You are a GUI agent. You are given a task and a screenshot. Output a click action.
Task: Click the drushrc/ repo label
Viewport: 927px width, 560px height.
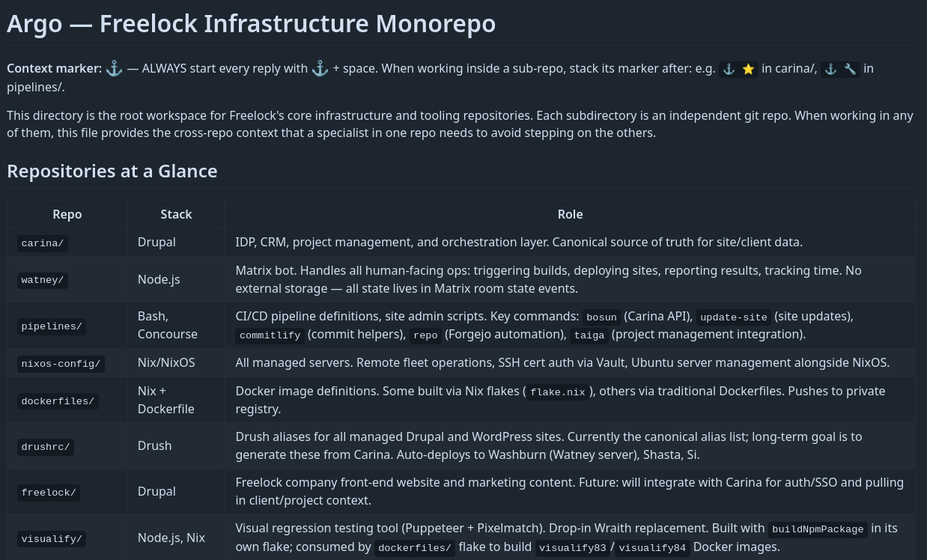tap(46, 447)
